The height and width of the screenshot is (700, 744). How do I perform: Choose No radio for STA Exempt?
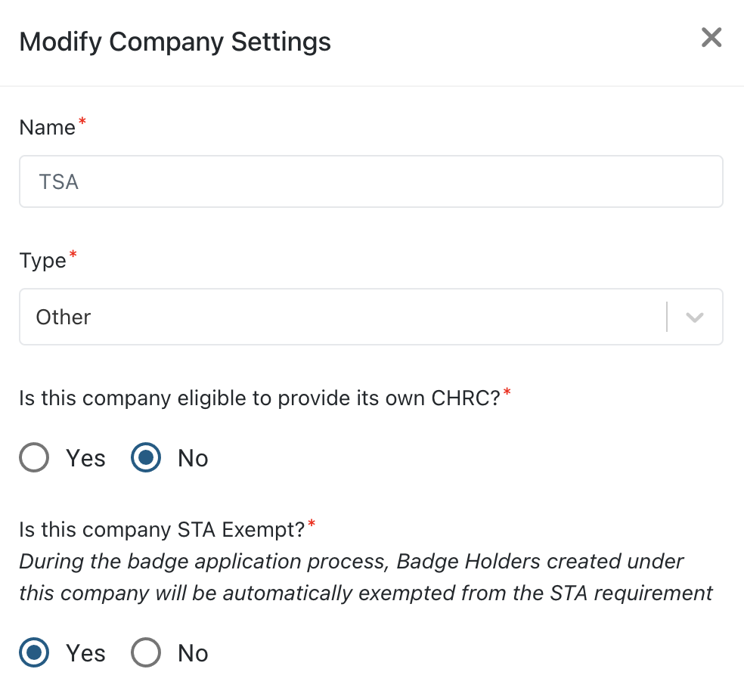point(146,652)
